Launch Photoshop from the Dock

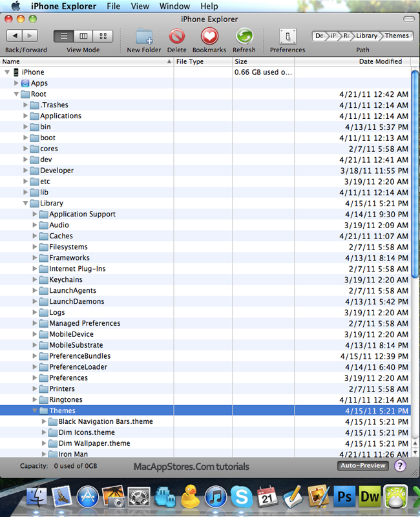pos(344,496)
